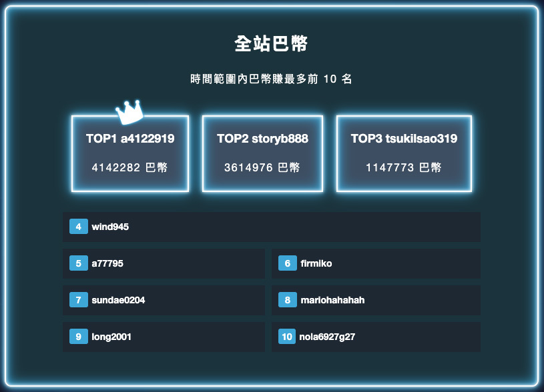Open sundae0204 user entry
Viewport: 544px width, 392px height.
118,301
